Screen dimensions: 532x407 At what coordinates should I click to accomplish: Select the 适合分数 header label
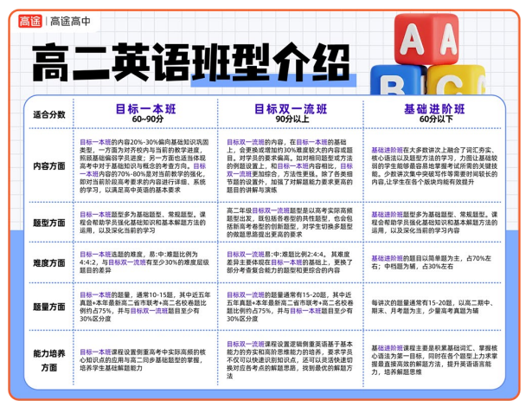(x=49, y=114)
